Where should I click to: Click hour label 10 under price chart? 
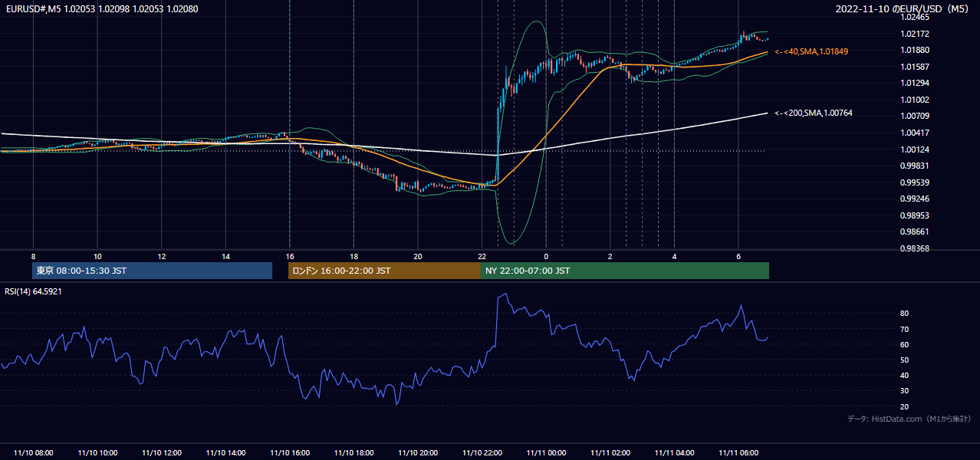(x=97, y=256)
